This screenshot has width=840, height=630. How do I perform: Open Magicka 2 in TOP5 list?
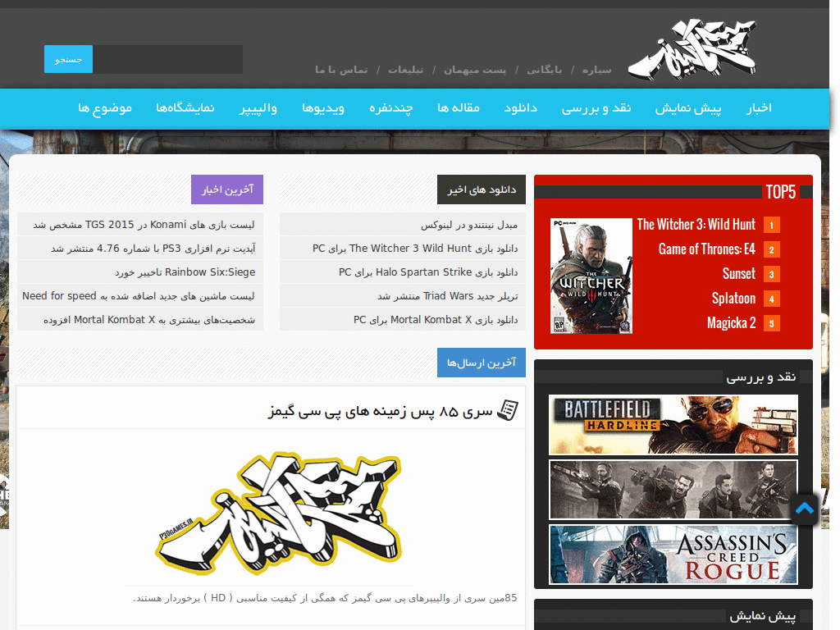click(731, 323)
